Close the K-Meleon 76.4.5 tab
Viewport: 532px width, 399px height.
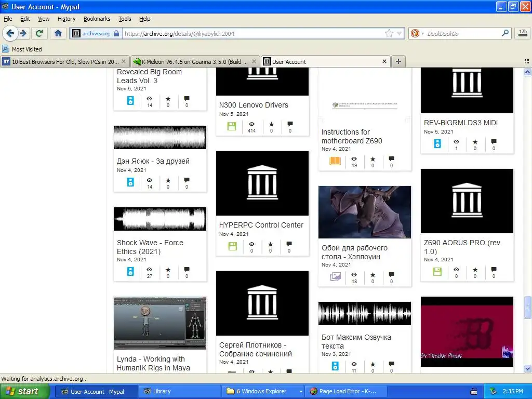click(254, 61)
